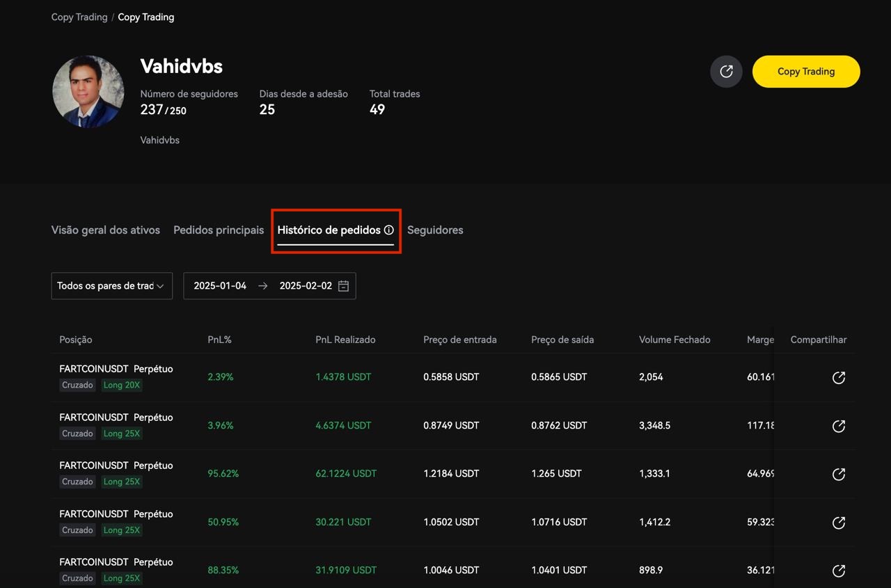Click the Vahidvbs profile avatar
Viewport: 891px width, 588px height.
[88, 92]
